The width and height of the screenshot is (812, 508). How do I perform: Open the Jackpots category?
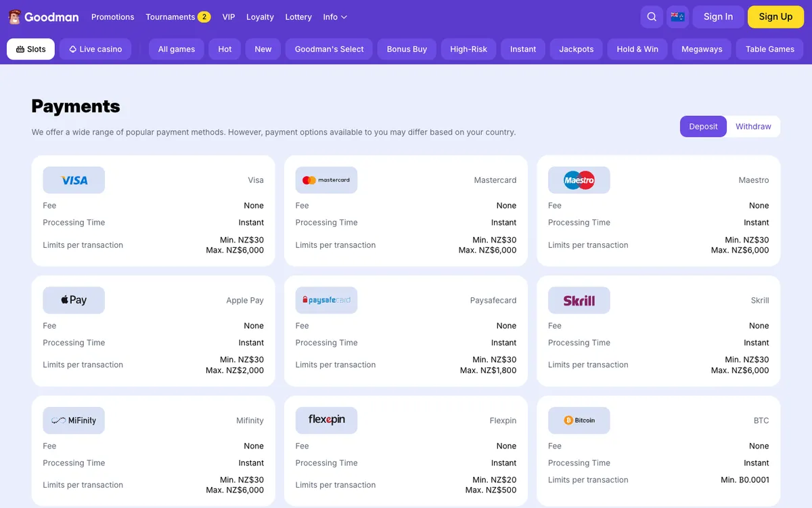(577, 49)
